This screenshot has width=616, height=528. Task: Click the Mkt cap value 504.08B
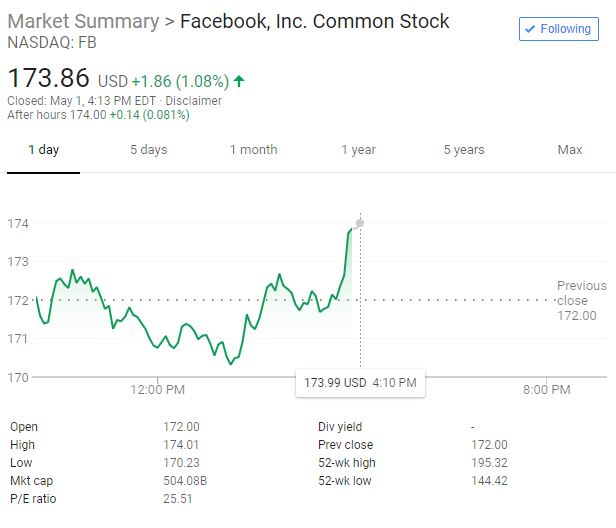pyautogui.click(x=185, y=481)
